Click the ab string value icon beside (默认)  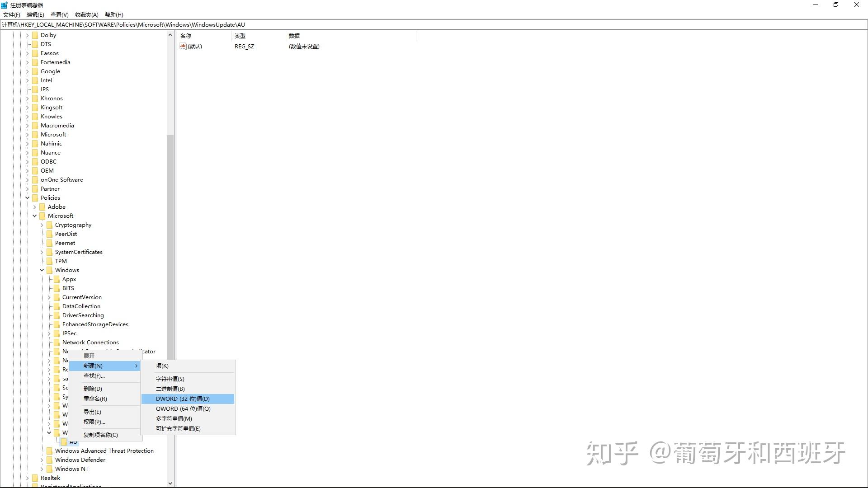pos(183,46)
